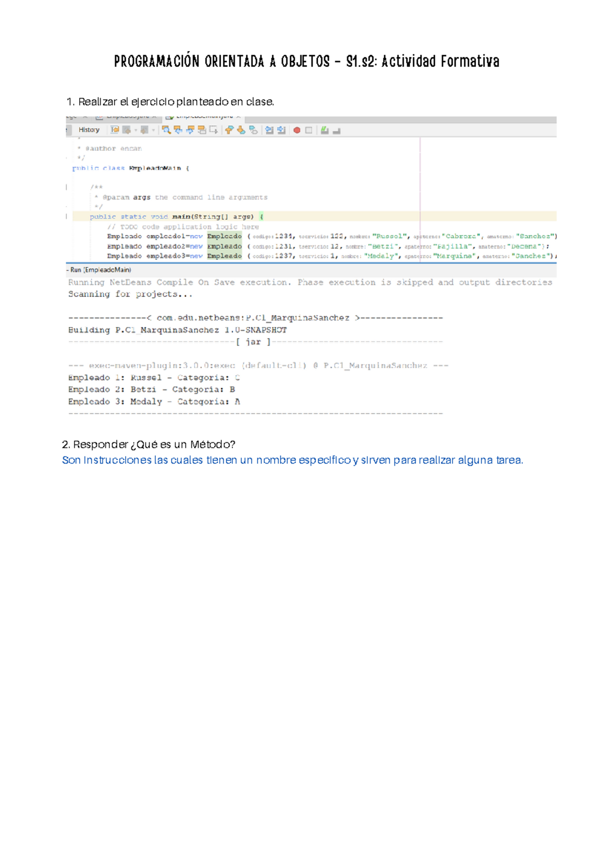The image size is (613, 868).
Task: Click the Comment lines icon
Action: point(324,130)
